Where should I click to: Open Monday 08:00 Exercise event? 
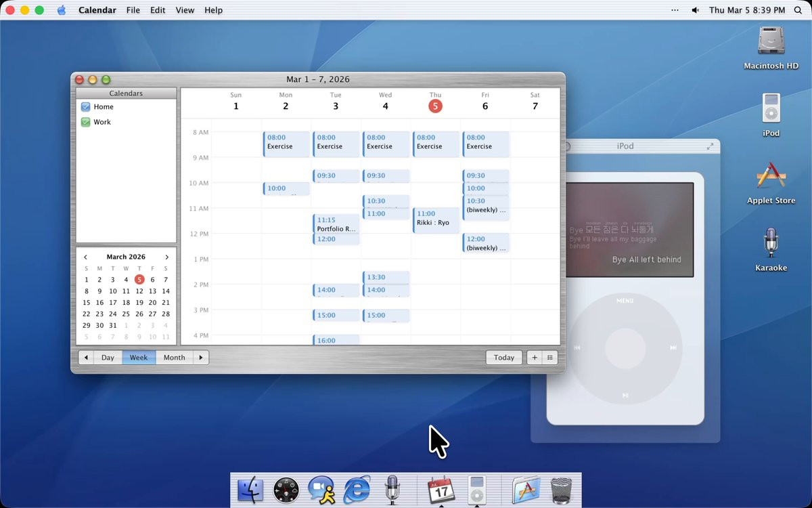pyautogui.click(x=286, y=144)
